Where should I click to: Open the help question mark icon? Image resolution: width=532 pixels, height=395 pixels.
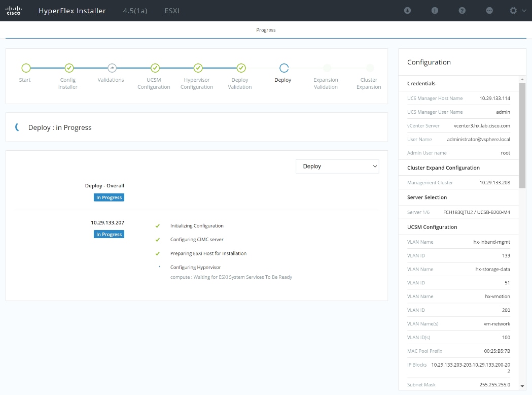pyautogui.click(x=462, y=11)
